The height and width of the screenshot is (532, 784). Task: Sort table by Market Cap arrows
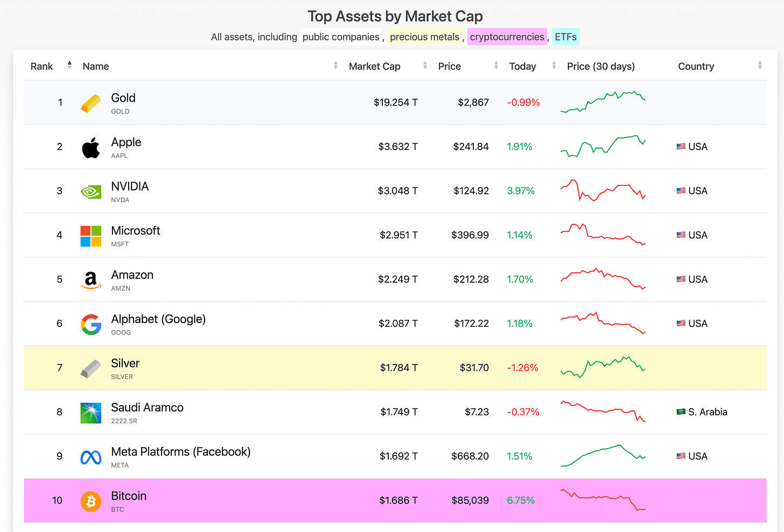pos(425,65)
